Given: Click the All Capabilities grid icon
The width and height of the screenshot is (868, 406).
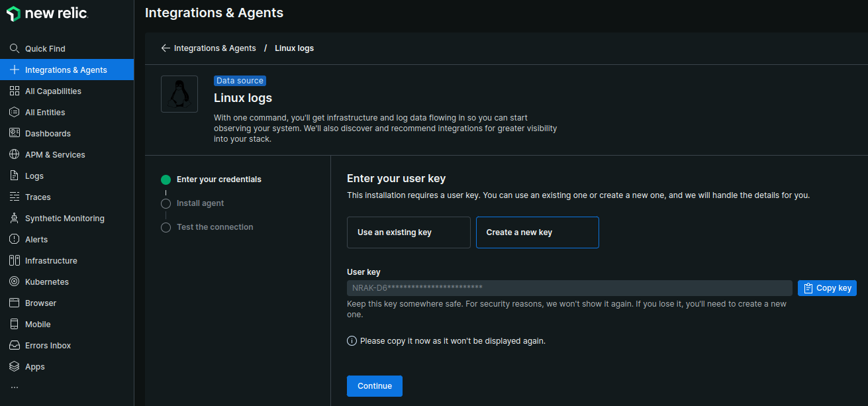Looking at the screenshot, I should [15, 91].
